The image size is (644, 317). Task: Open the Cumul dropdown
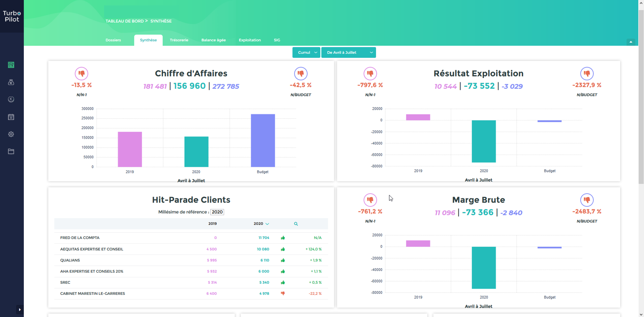[x=306, y=53]
